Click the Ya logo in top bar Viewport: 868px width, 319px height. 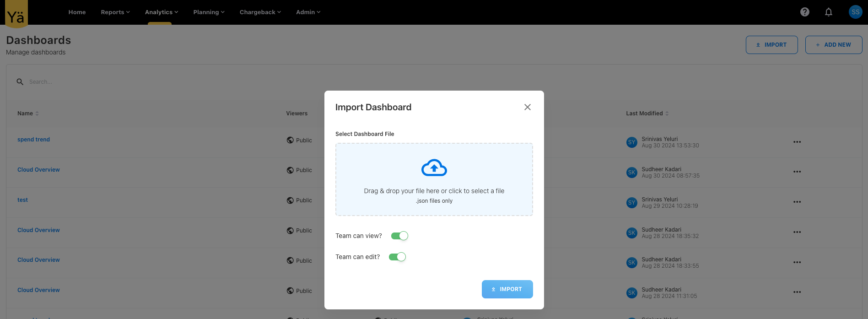click(x=16, y=14)
